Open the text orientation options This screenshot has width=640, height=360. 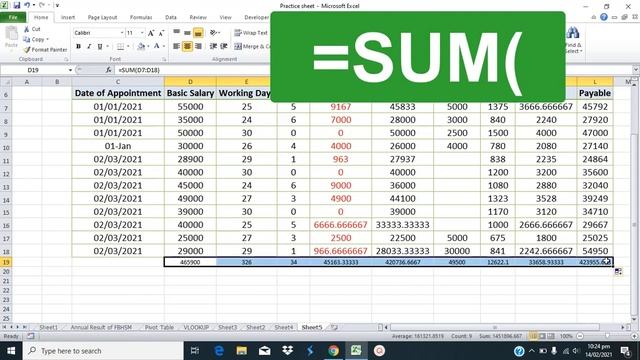point(214,33)
